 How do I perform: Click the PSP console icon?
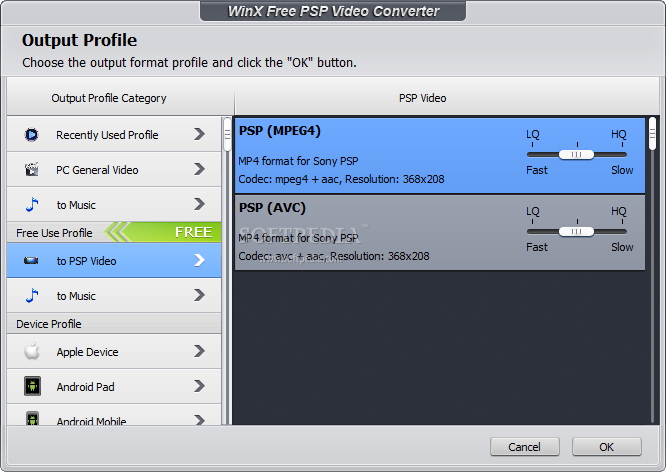(31, 260)
